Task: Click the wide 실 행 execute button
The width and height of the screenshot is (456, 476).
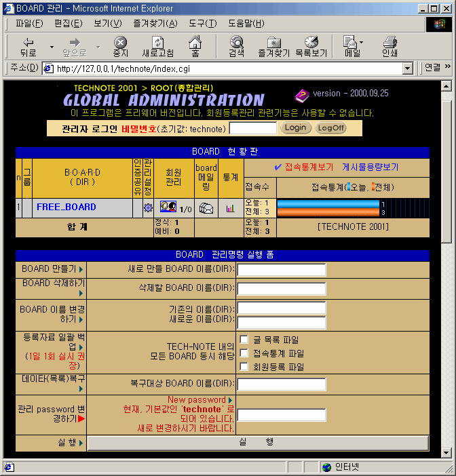Action: pos(258,443)
